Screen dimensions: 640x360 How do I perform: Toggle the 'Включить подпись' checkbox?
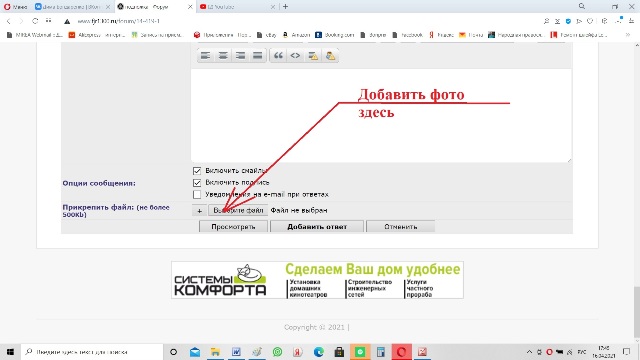coord(197,182)
